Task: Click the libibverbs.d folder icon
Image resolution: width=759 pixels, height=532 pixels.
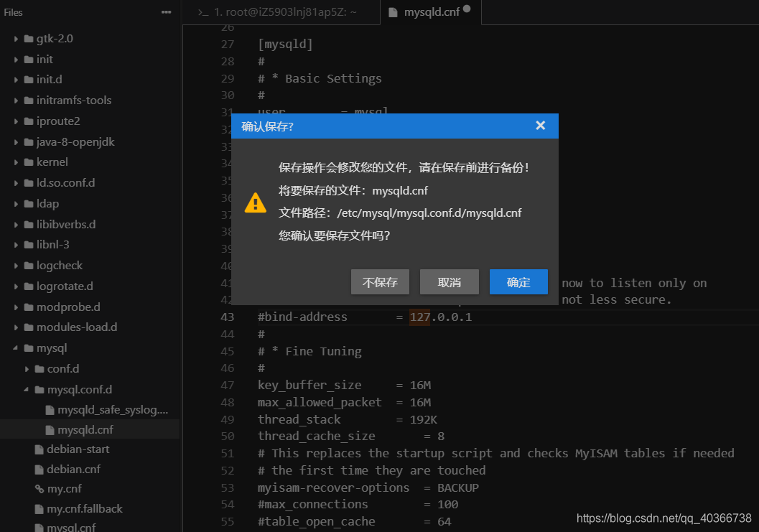Action: (29, 225)
